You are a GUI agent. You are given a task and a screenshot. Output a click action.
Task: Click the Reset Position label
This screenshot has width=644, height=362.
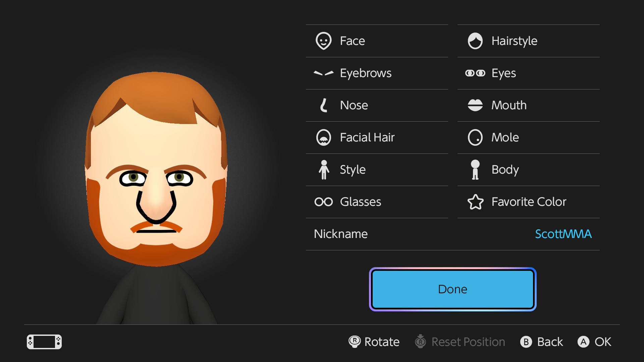click(468, 342)
